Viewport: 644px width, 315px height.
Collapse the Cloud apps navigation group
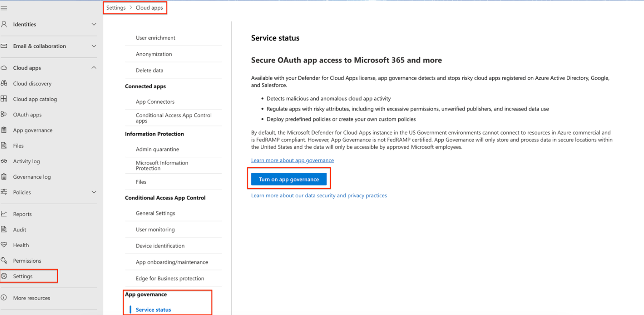point(94,67)
